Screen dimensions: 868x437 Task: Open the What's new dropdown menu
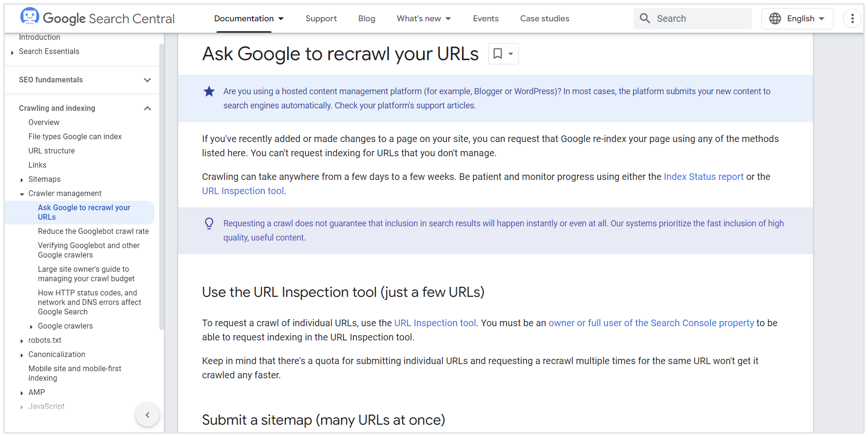[x=424, y=18]
